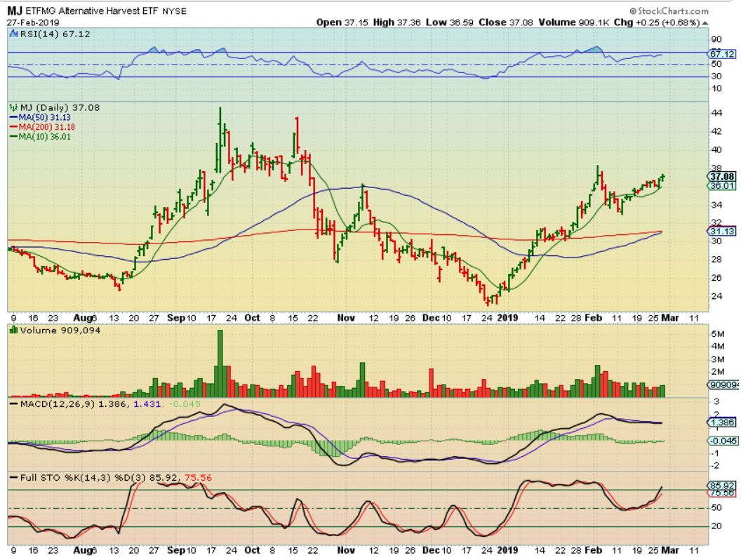
Task: Click the 85.92 stochastic value tag
Action: tap(721, 486)
